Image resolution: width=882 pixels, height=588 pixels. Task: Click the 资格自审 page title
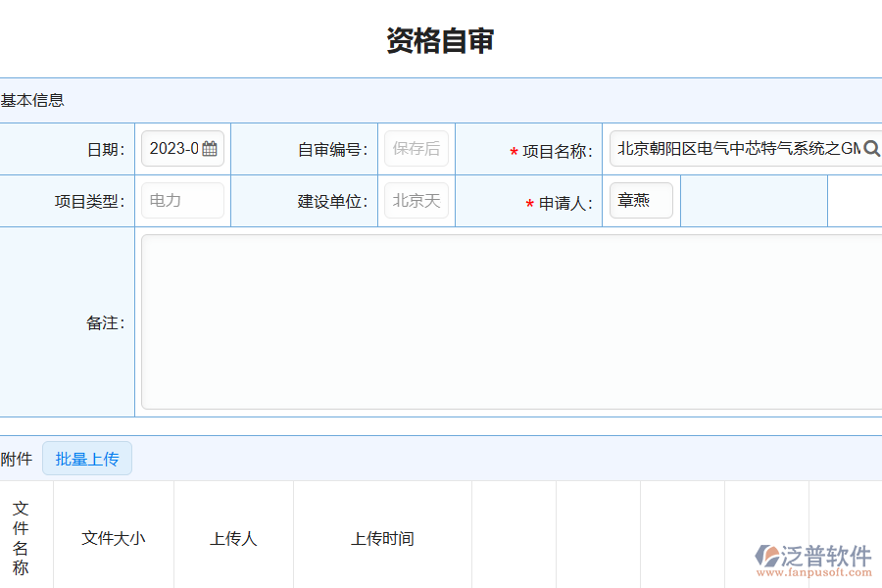pos(441,39)
